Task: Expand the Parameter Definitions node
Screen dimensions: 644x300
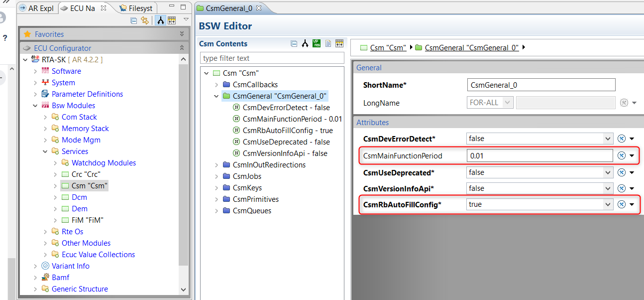Action: pyautogui.click(x=35, y=94)
